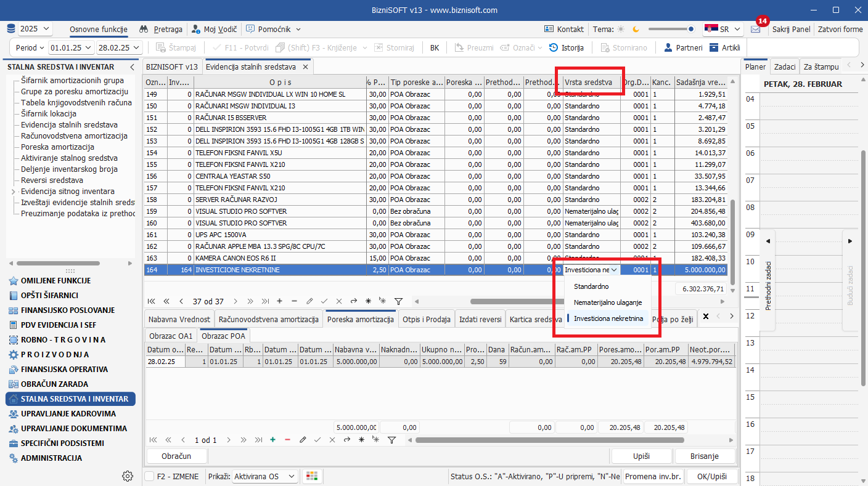Select the Obrazac OA1 tab
The width and height of the screenshot is (868, 486).
coord(171,336)
